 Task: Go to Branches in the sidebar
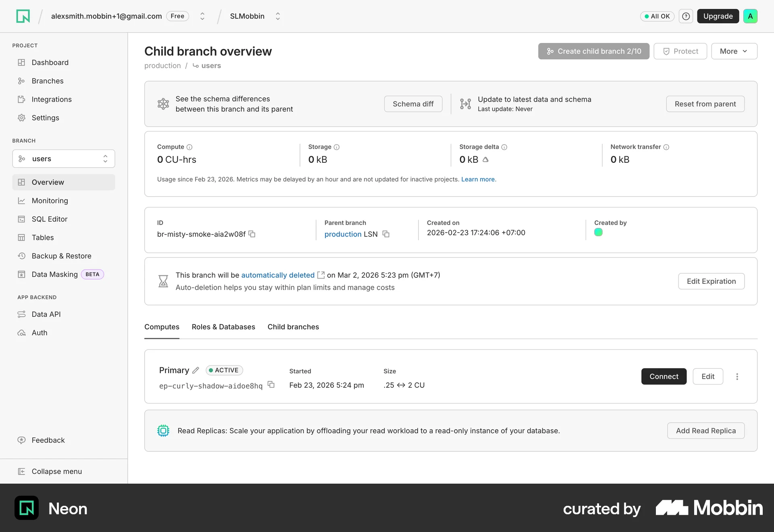coord(64,81)
